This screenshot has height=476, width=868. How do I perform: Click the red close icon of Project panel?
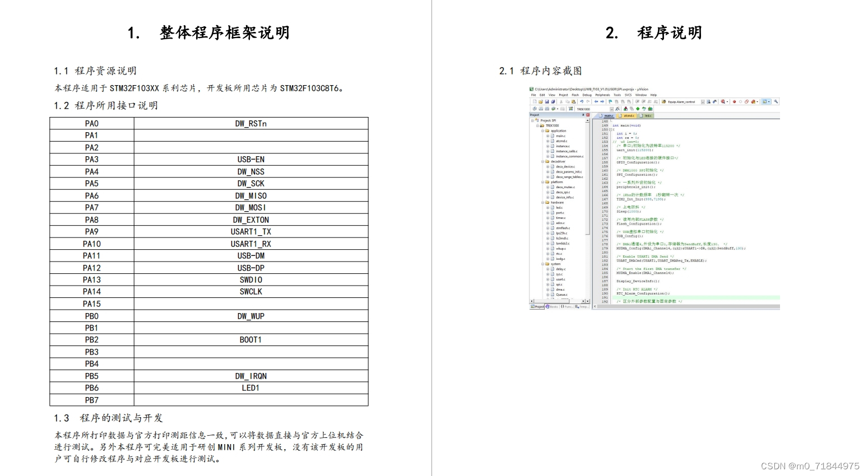tap(588, 115)
